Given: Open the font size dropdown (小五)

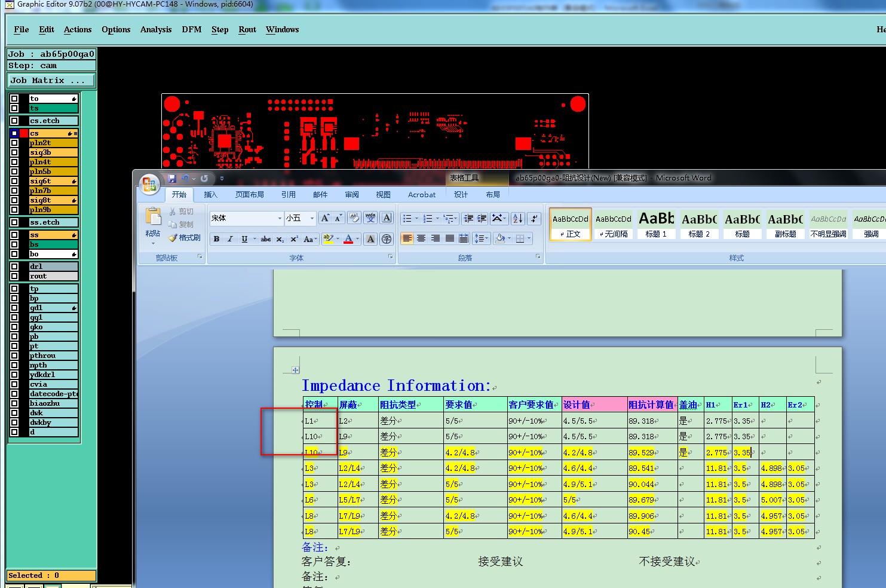Looking at the screenshot, I should click(x=312, y=218).
